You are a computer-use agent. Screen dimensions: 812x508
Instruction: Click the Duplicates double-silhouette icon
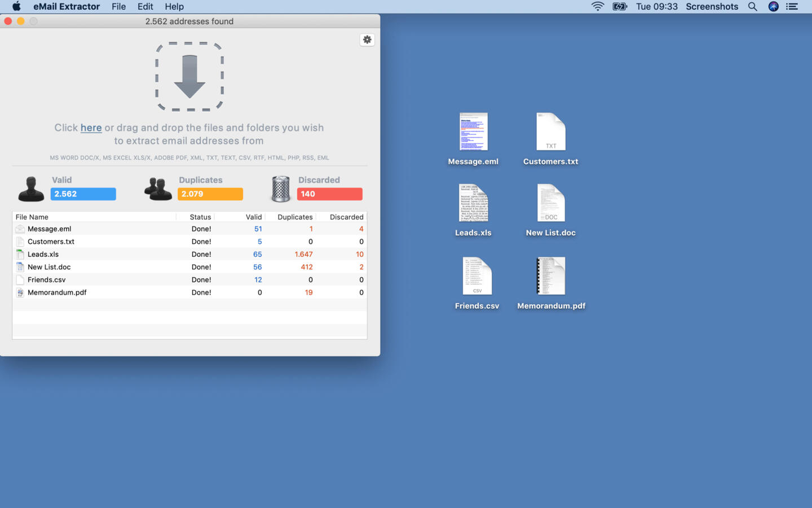[x=158, y=188]
